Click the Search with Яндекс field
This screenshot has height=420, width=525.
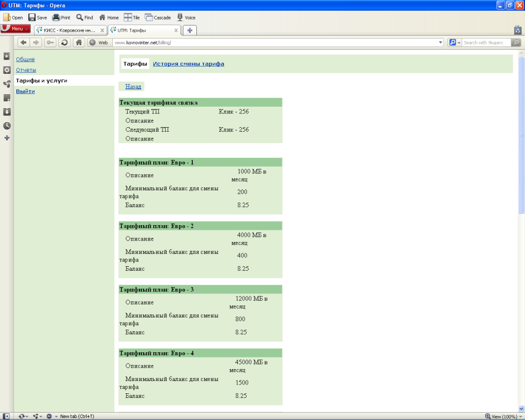[x=486, y=43]
